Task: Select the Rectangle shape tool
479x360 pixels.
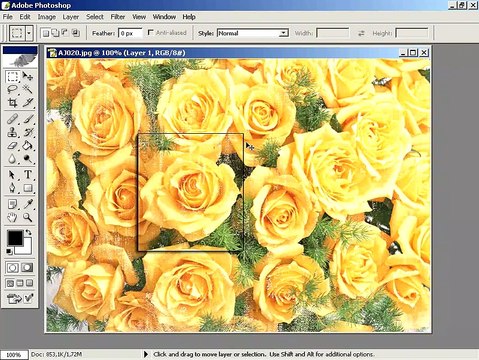Action: click(x=28, y=188)
